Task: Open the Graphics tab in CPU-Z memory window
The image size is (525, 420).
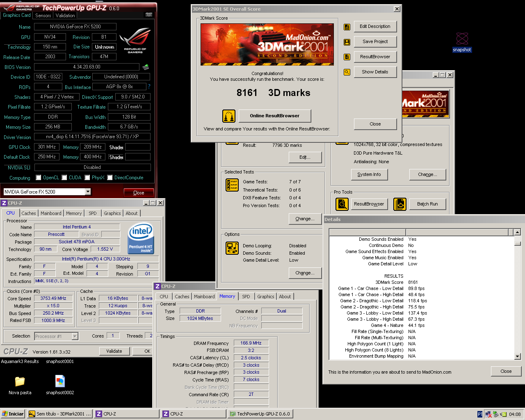Action: [266, 297]
